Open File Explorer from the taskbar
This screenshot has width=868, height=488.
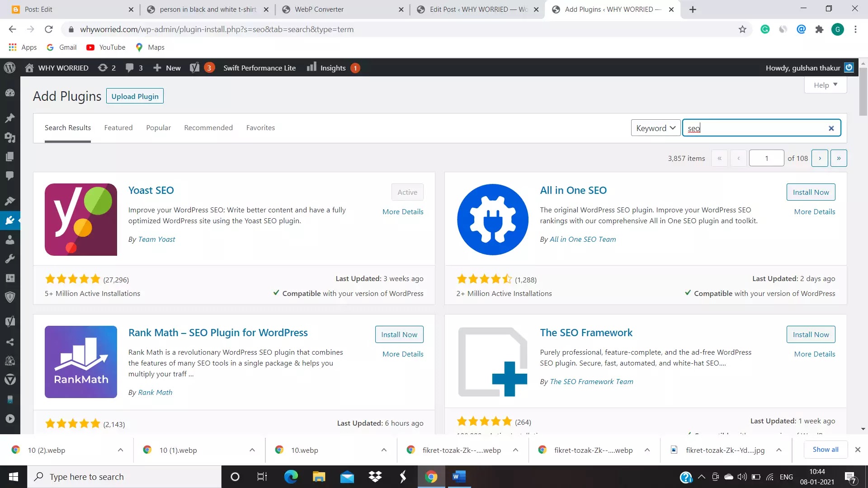[x=319, y=477]
